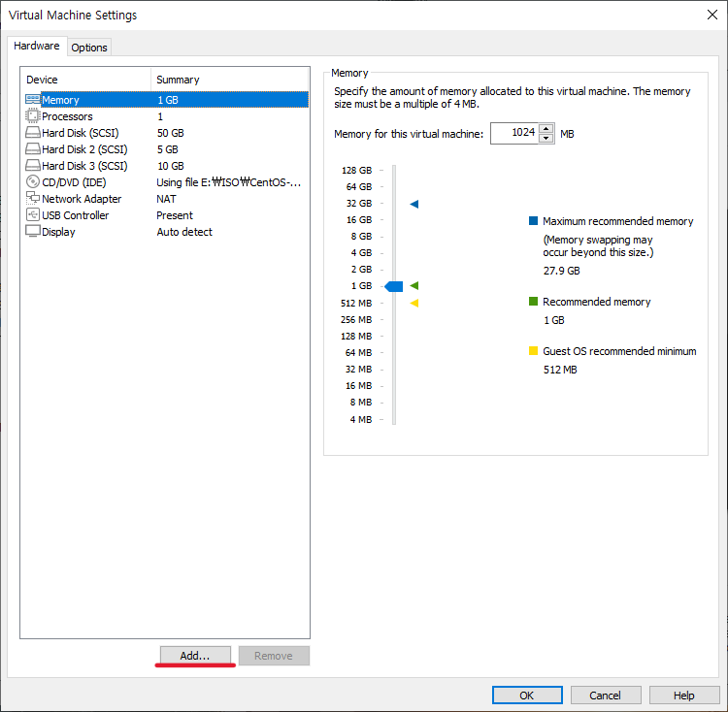
Task: Click the green recommended memory marker
Action: (414, 286)
